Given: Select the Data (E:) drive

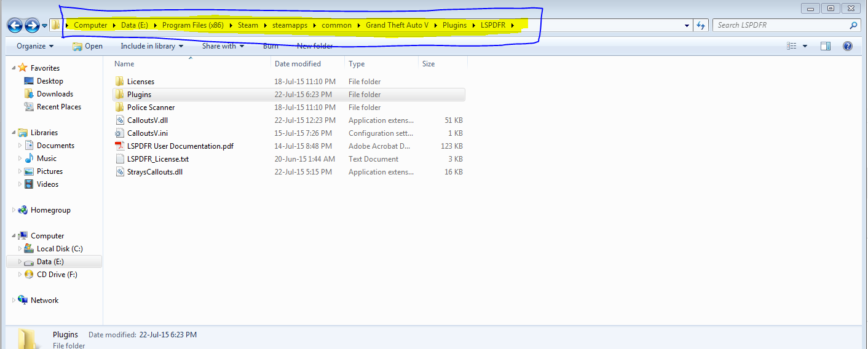Looking at the screenshot, I should [50, 262].
